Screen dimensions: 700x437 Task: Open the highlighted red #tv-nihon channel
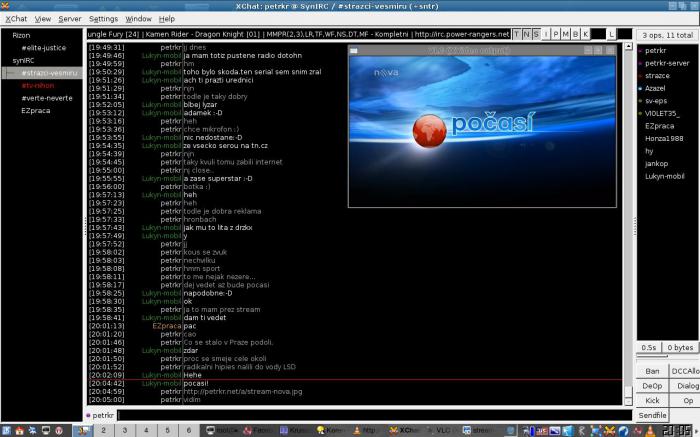[38, 85]
